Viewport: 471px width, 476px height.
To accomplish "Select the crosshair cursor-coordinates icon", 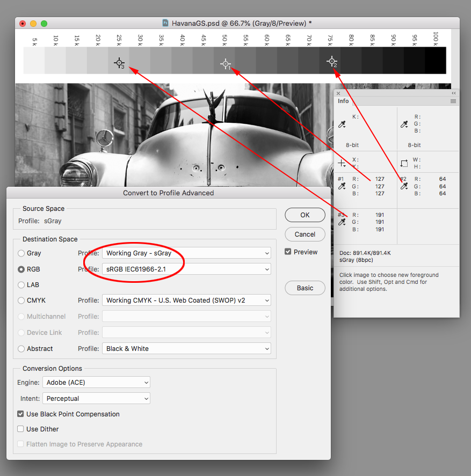I will (342, 163).
